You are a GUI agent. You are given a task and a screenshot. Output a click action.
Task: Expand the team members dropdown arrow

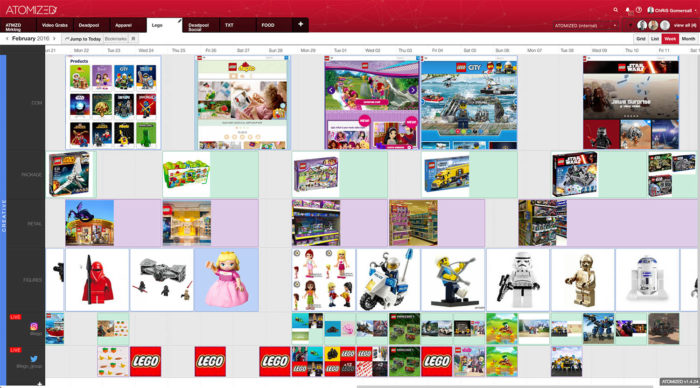(629, 25)
